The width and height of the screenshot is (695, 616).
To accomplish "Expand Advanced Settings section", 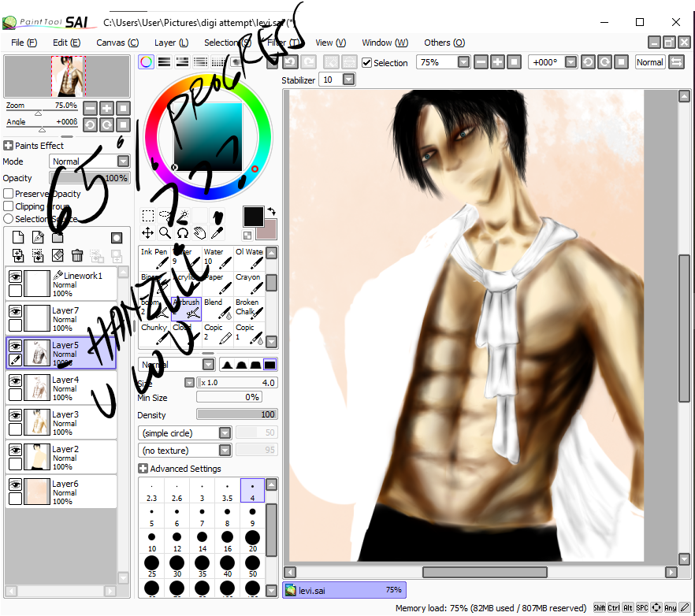I will (143, 469).
